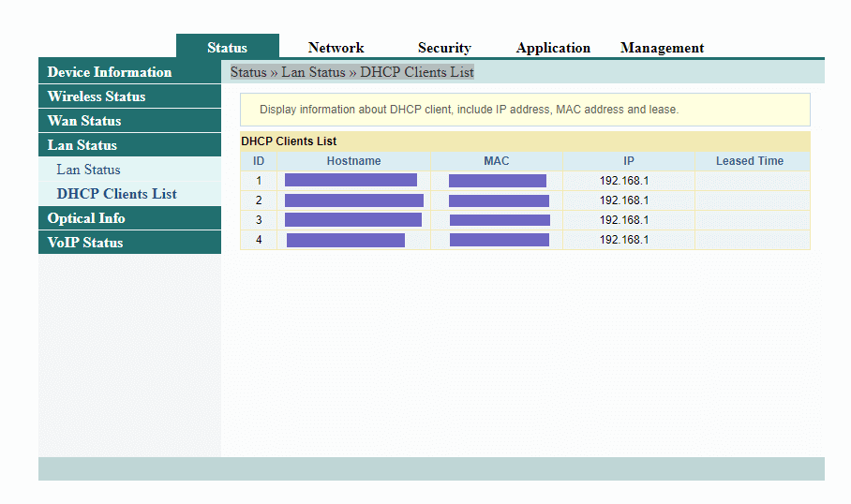Go to the Application tab
The width and height of the screenshot is (851, 504).
553,48
